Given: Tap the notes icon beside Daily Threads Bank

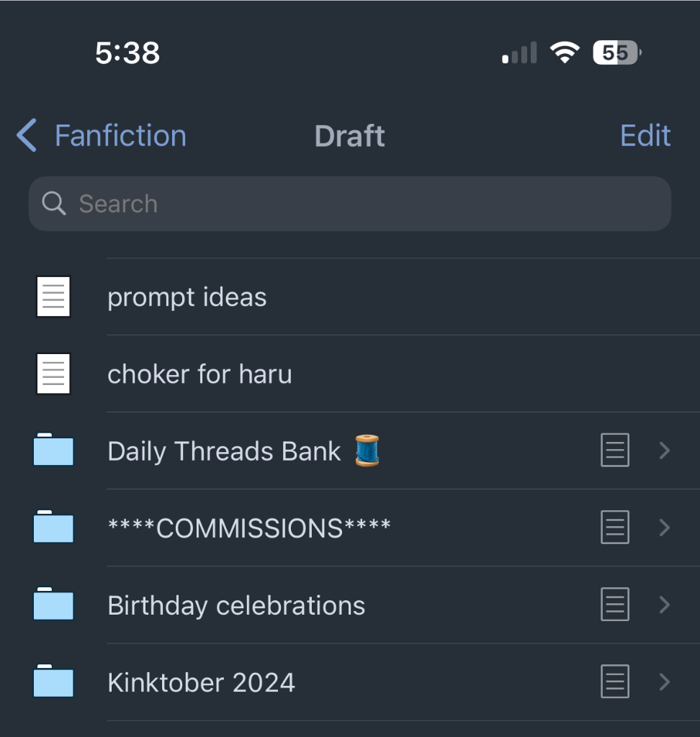Looking at the screenshot, I should 615,451.
